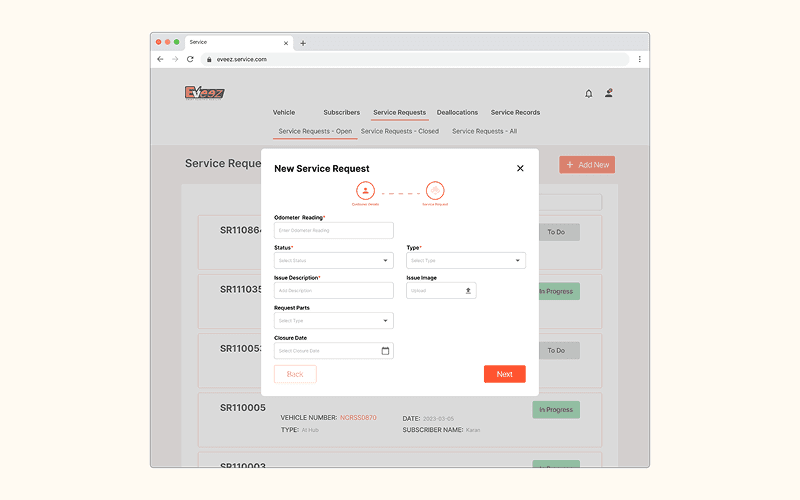The image size is (800, 500).
Task: Close the Service browser tab
Action: click(286, 43)
